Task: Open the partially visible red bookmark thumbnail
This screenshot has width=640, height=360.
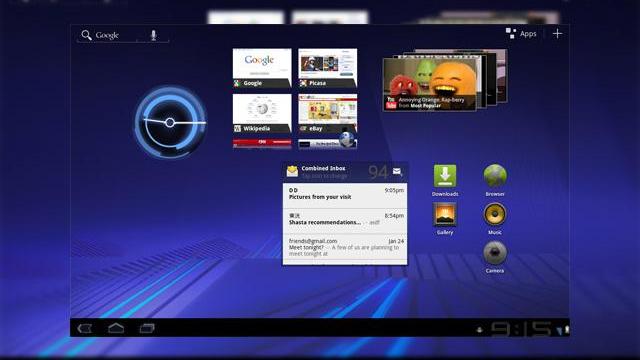Action: [262, 144]
